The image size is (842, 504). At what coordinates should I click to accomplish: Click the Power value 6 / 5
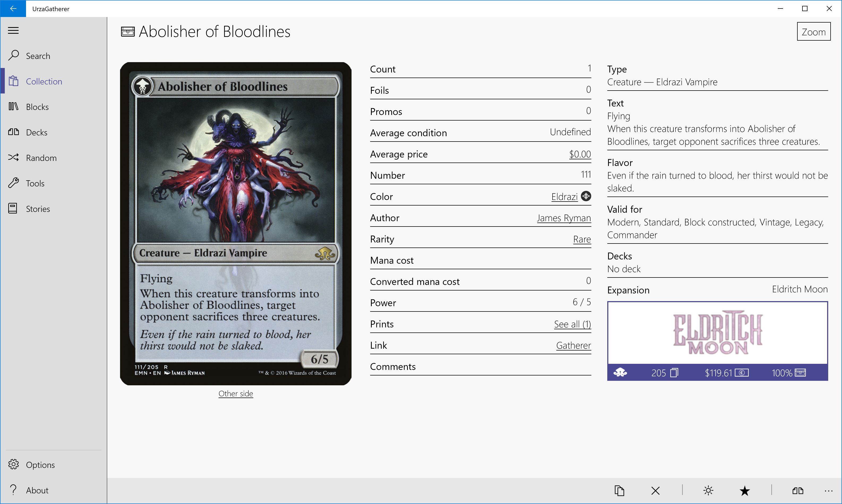(582, 302)
